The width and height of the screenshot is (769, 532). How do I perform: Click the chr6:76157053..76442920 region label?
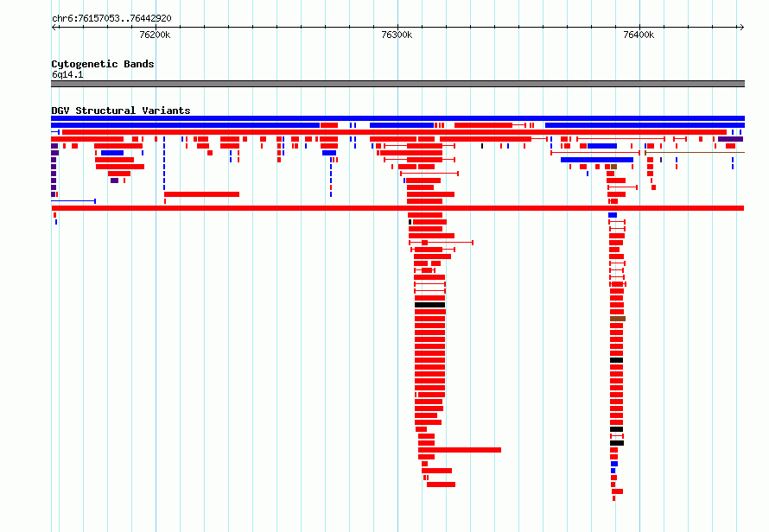click(111, 19)
